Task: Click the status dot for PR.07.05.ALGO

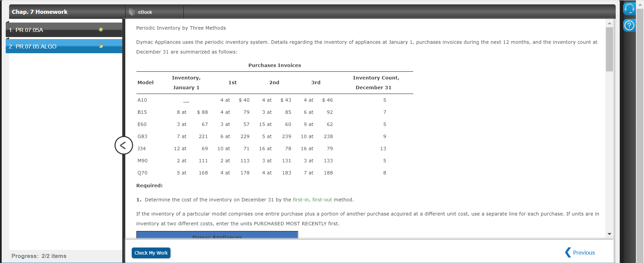Action: click(101, 46)
